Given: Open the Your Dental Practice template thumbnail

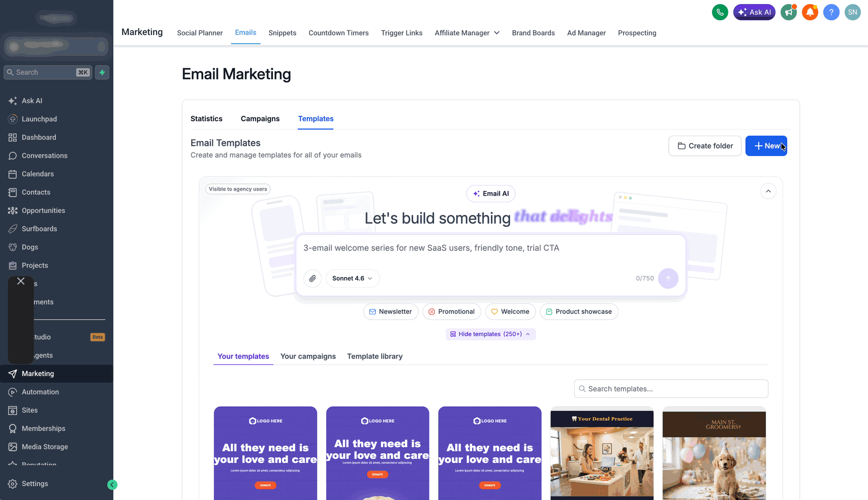Looking at the screenshot, I should (x=602, y=453).
